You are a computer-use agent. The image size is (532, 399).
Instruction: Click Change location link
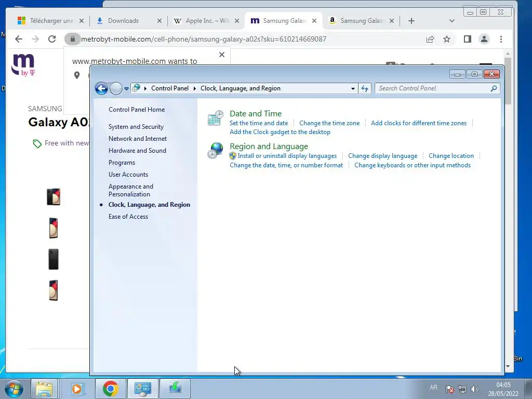click(451, 156)
